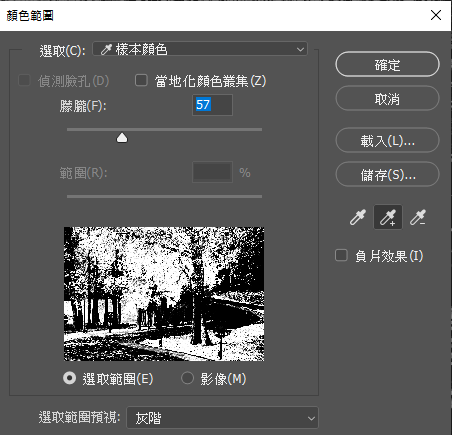Close the 顏色範圍 dialog
Screen dimensions: 452x435
436,15
